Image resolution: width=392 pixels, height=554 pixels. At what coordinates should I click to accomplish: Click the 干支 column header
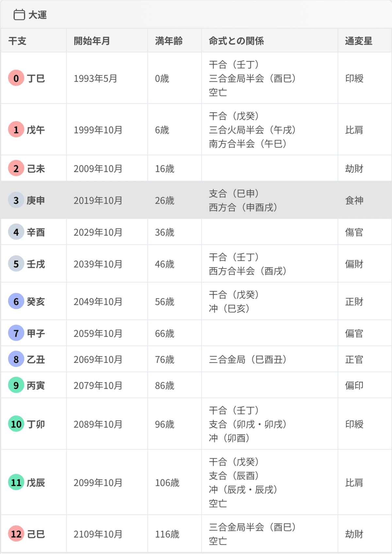tap(17, 41)
